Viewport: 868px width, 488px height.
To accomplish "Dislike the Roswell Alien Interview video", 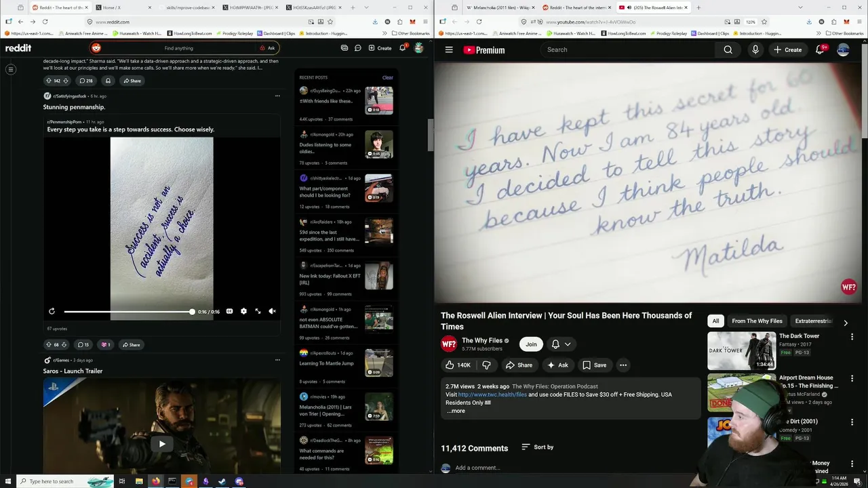I will point(486,365).
